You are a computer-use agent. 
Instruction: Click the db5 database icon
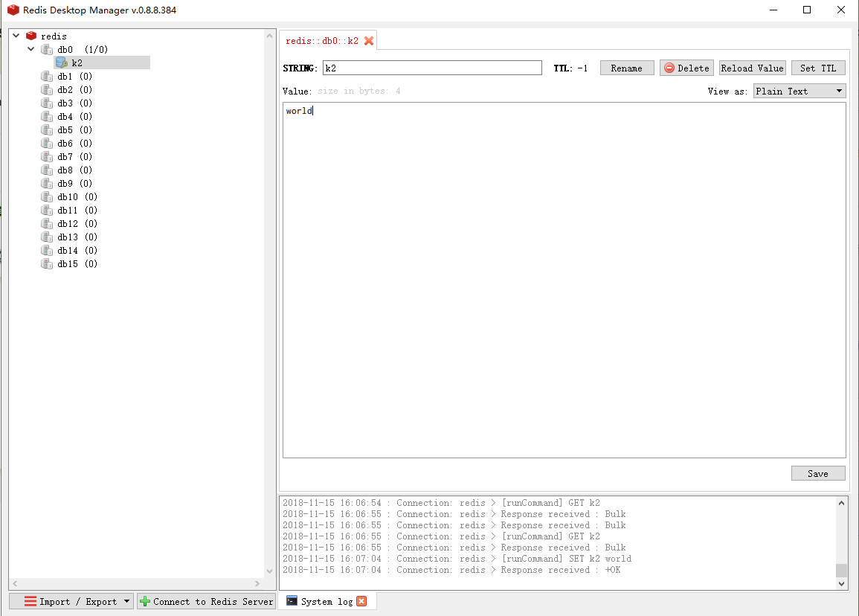click(x=47, y=130)
